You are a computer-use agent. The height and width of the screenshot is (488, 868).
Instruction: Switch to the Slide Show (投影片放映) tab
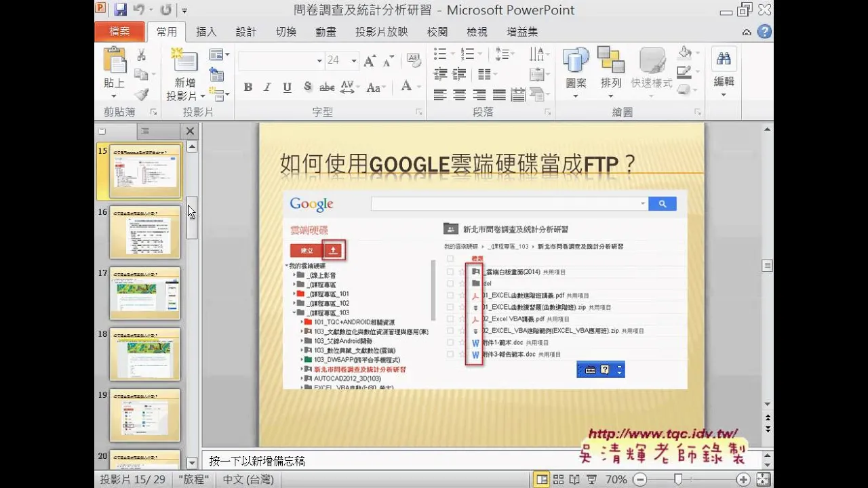pos(382,32)
